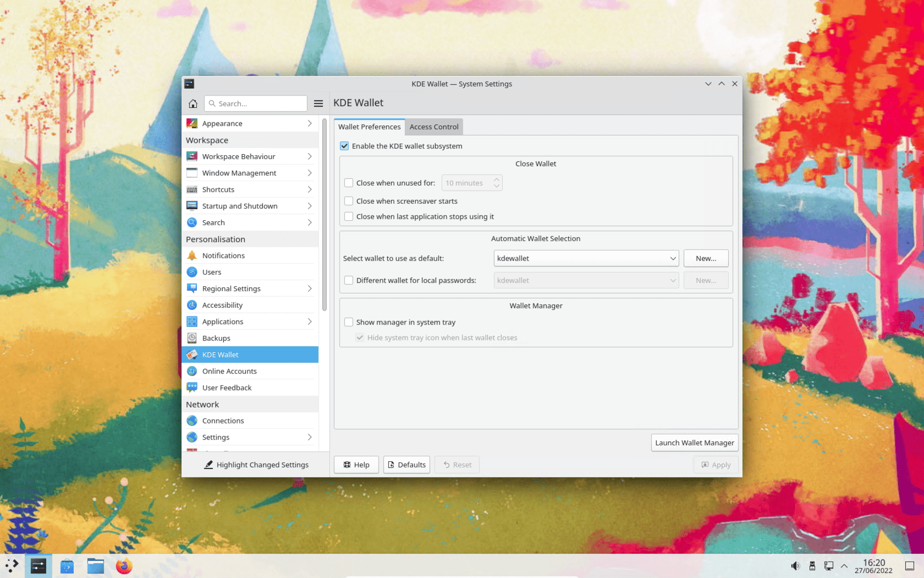This screenshot has width=924, height=578.
Task: Click the Accessibility icon
Action: [x=192, y=305]
